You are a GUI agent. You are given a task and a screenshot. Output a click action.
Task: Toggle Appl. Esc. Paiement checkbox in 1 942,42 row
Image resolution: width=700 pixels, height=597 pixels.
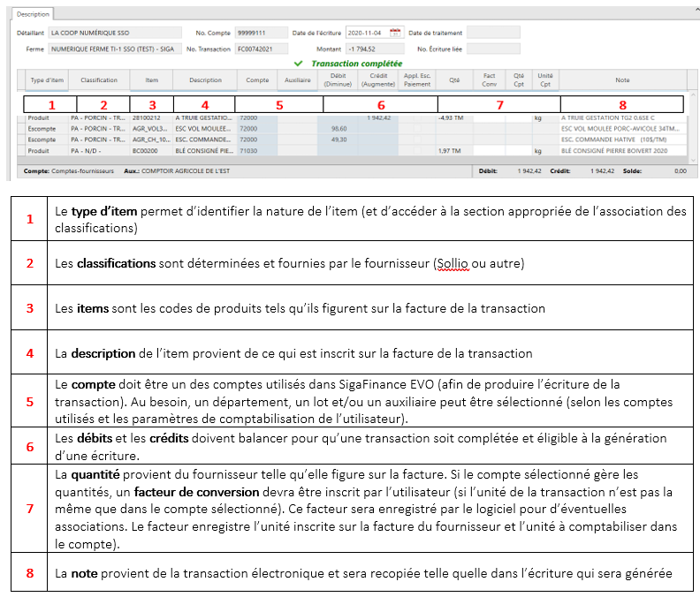pyautogui.click(x=417, y=117)
